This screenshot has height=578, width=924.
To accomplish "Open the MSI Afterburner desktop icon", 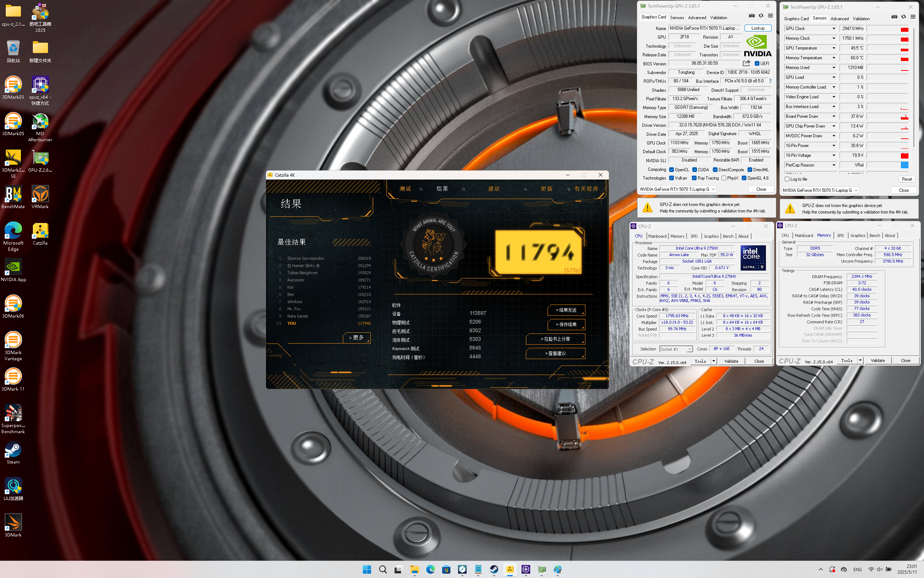I will pyautogui.click(x=40, y=127).
